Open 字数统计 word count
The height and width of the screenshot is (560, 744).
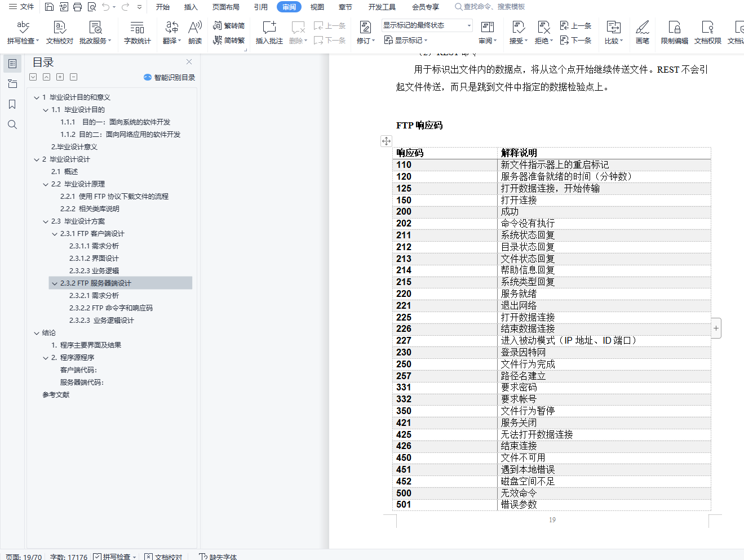[x=138, y=33]
